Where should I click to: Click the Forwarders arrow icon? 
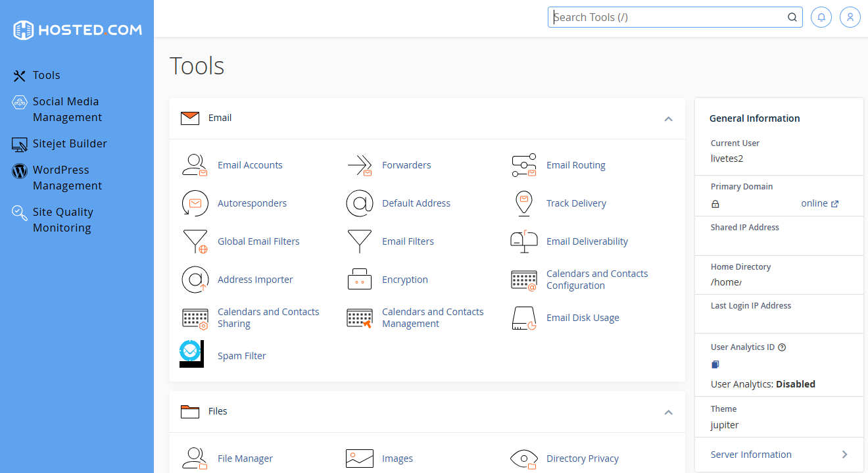pos(360,165)
